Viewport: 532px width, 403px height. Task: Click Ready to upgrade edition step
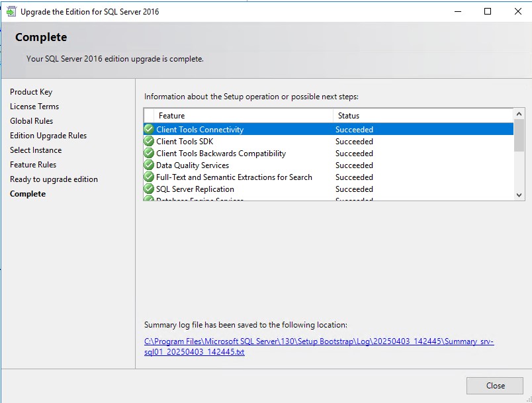coord(54,179)
